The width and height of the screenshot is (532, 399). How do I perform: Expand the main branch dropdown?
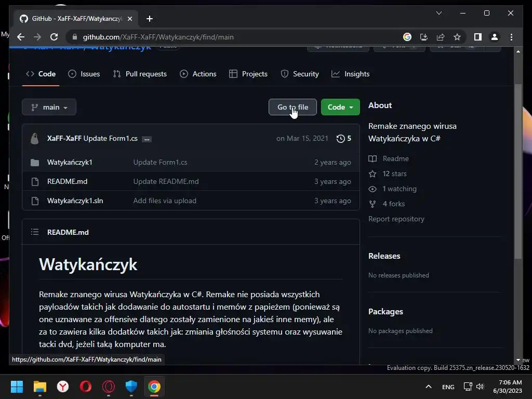coord(49,107)
